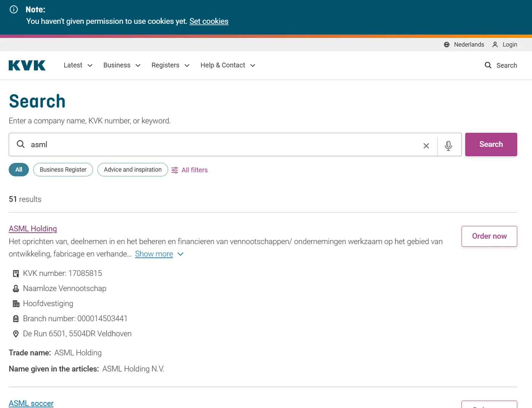The image size is (532, 408).
Task: Open header Search text
Action: [x=507, y=65]
